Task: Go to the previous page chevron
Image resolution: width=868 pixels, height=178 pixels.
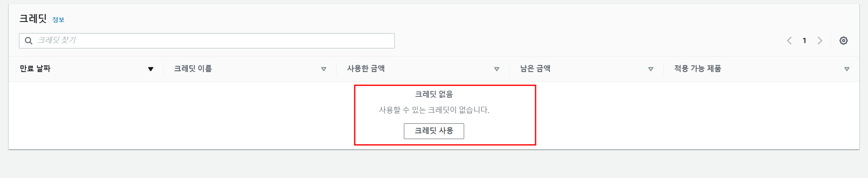Action: 789,41
